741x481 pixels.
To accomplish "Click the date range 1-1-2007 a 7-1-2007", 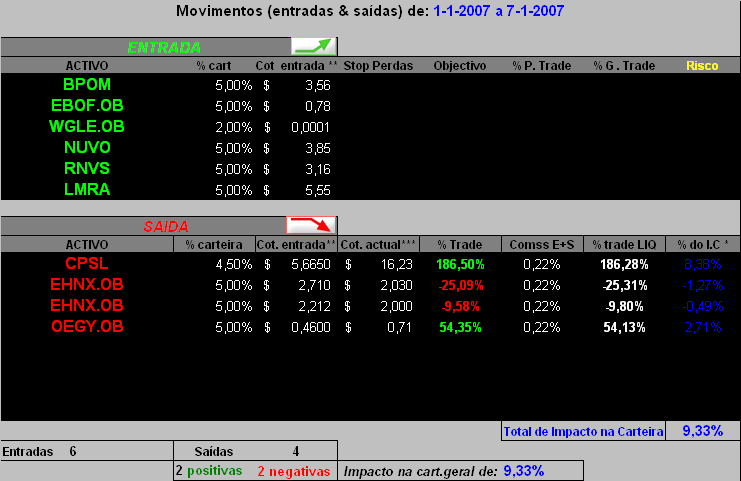I will tap(499, 11).
